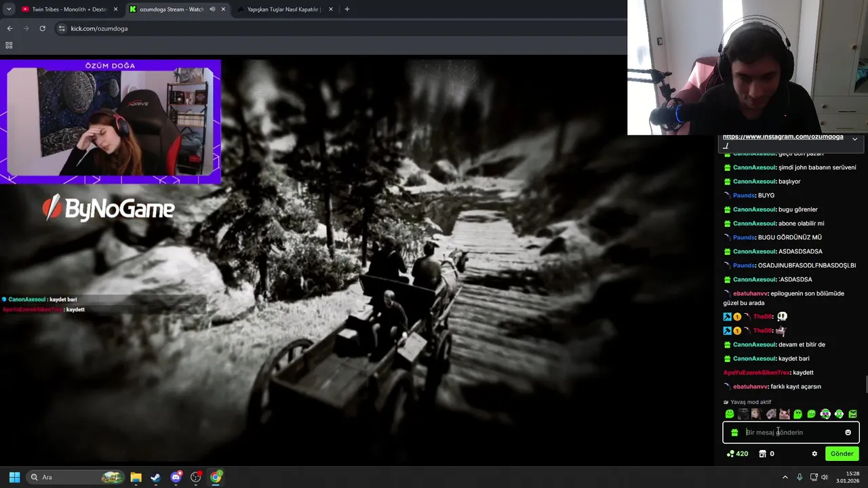Close the Twin Tribes tab
Viewport: 868px width, 488px height.
(x=116, y=9)
